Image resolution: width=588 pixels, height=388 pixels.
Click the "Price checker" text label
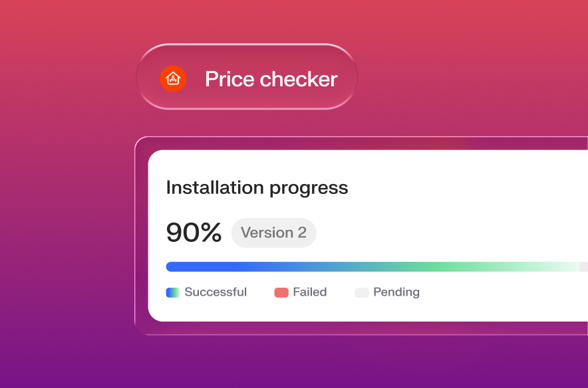(271, 79)
